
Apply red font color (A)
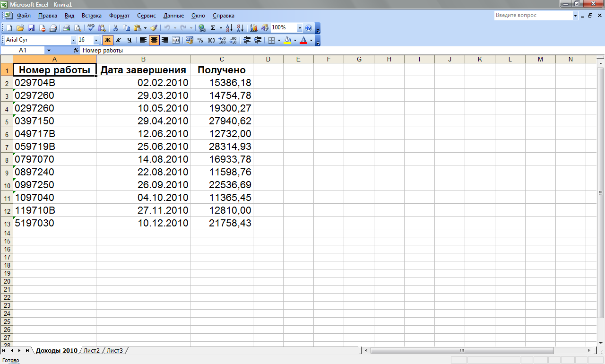click(x=303, y=40)
